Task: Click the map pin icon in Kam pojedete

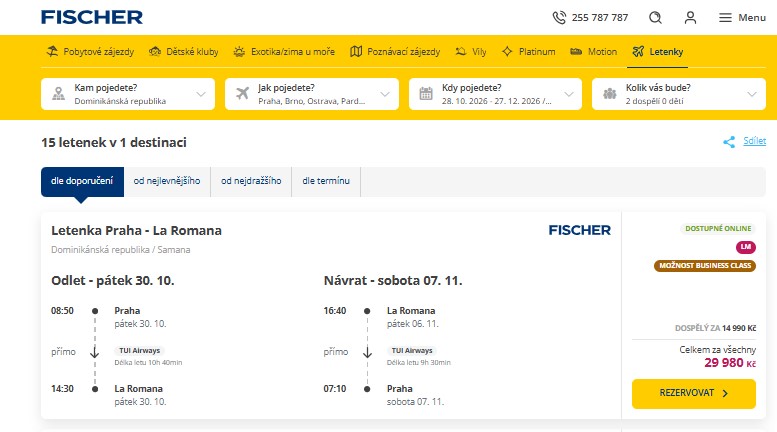Action: pyautogui.click(x=58, y=94)
